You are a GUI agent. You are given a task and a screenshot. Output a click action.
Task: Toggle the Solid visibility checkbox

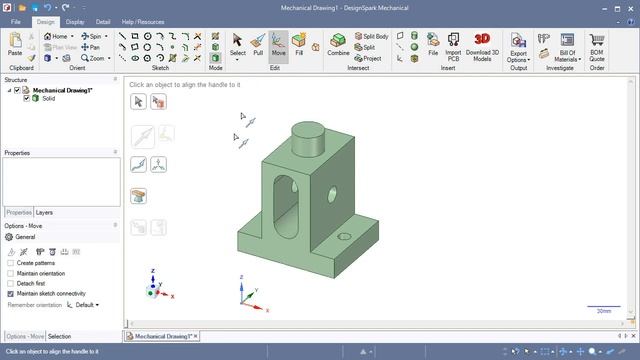[x=27, y=98]
